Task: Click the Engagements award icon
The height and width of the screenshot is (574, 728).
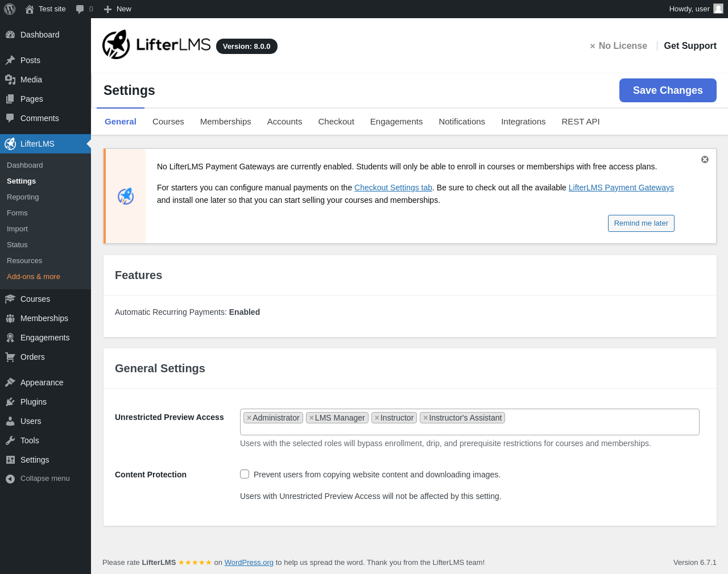Action: point(10,338)
